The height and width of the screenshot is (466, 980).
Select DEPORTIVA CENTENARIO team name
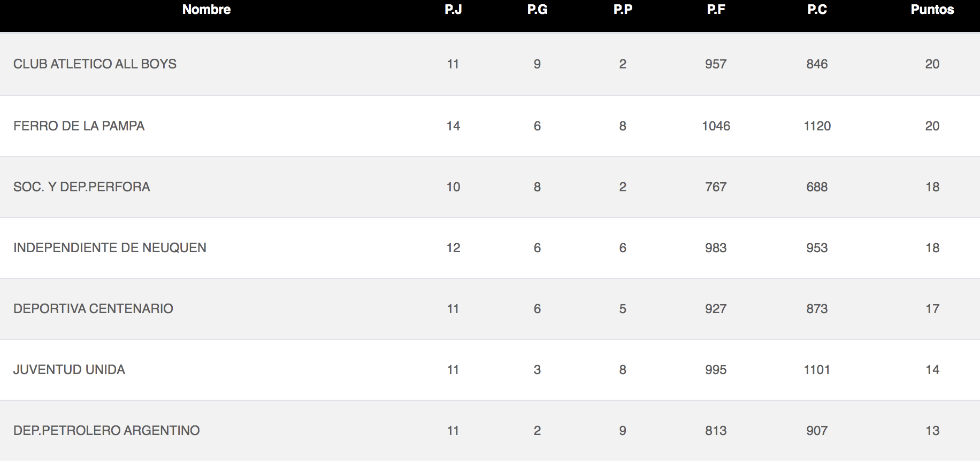pyautogui.click(x=93, y=309)
